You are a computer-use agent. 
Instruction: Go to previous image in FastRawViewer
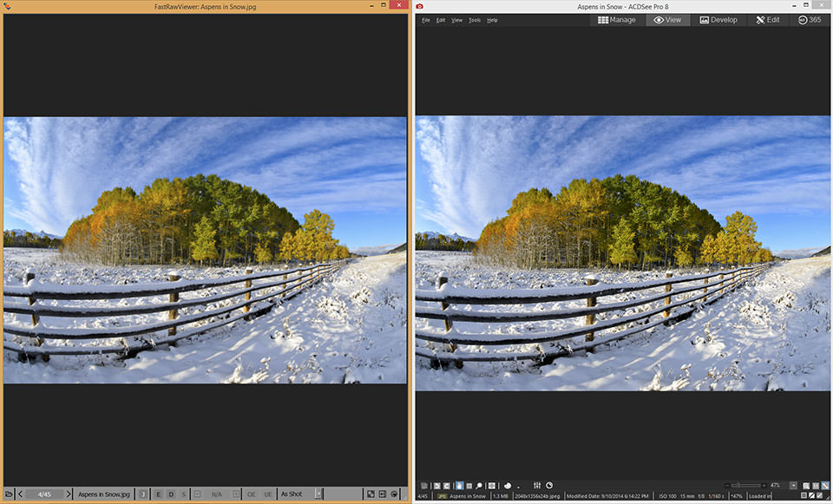20,494
